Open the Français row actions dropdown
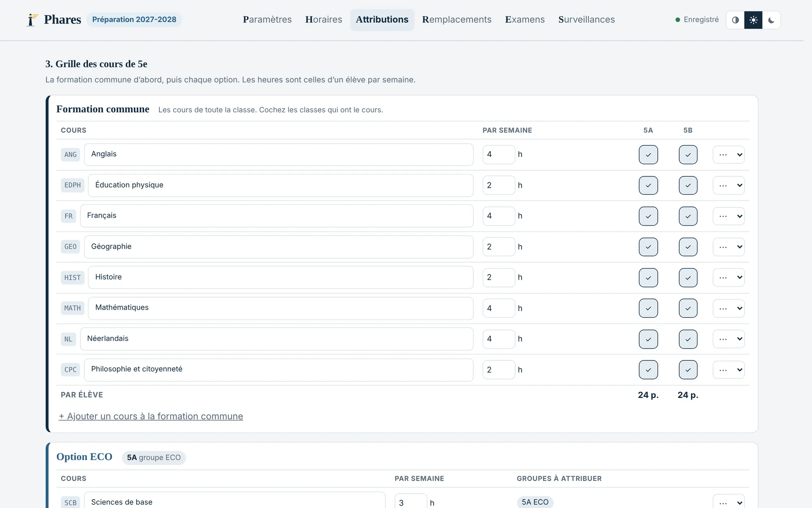Image resolution: width=812 pixels, height=508 pixels. pos(729,216)
